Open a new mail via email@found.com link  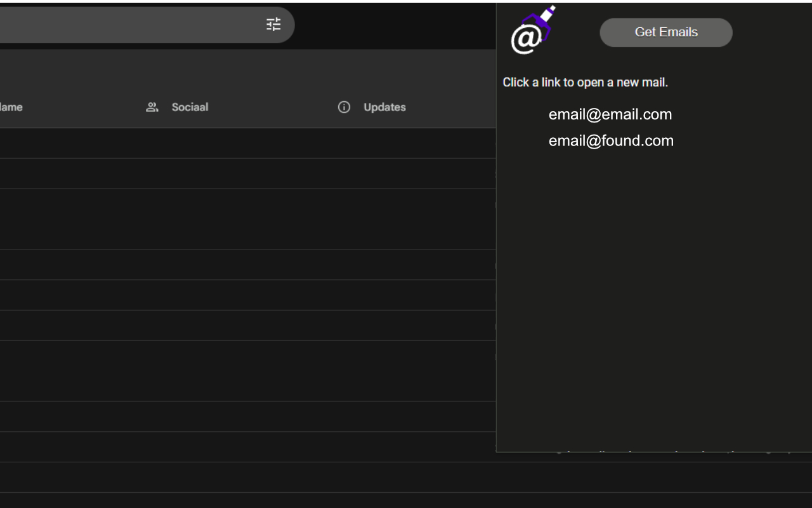point(611,140)
